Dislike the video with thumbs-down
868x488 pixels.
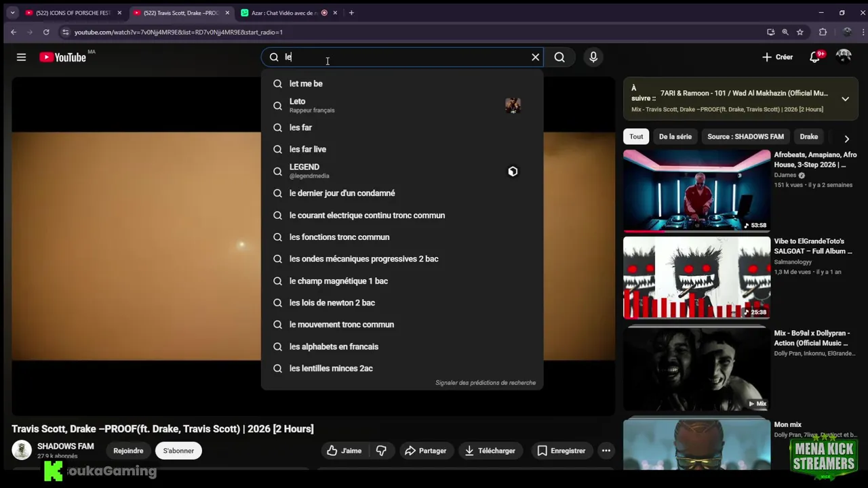tap(381, 451)
